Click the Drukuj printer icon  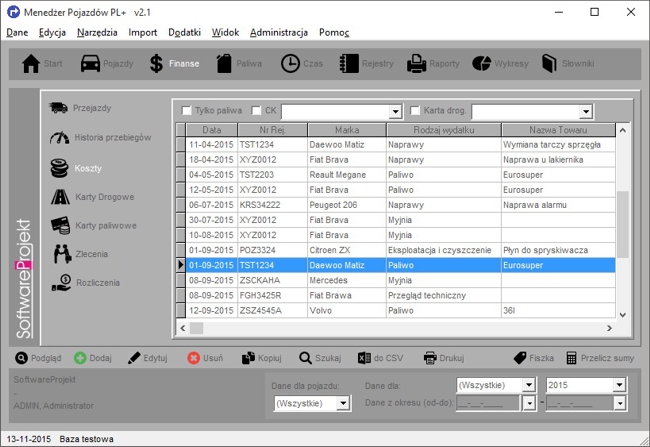[430, 358]
